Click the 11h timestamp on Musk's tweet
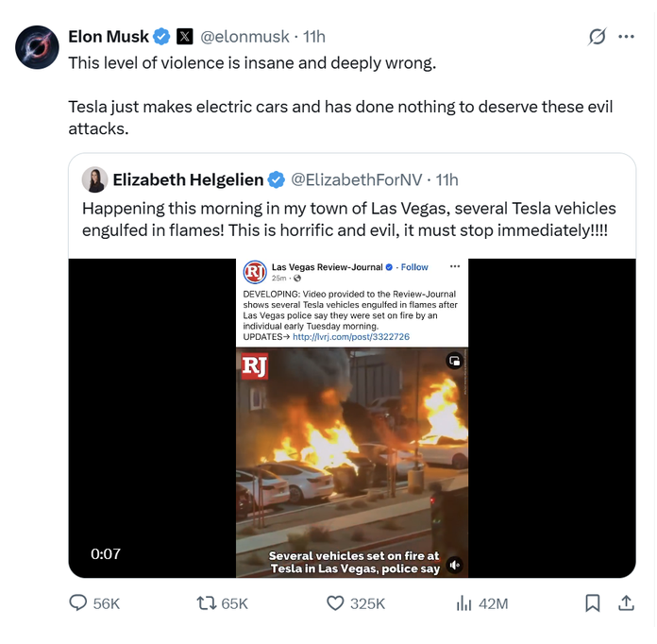The image size is (657, 644). [313, 37]
